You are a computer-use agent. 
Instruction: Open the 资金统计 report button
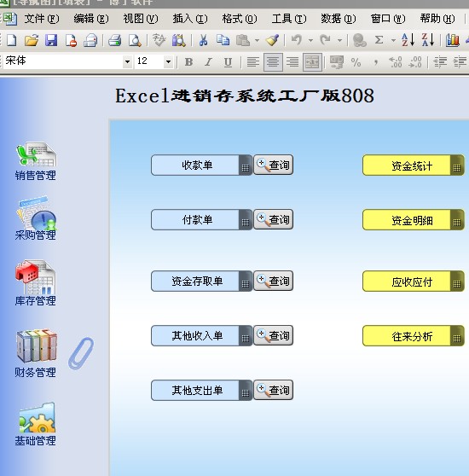[414, 165]
